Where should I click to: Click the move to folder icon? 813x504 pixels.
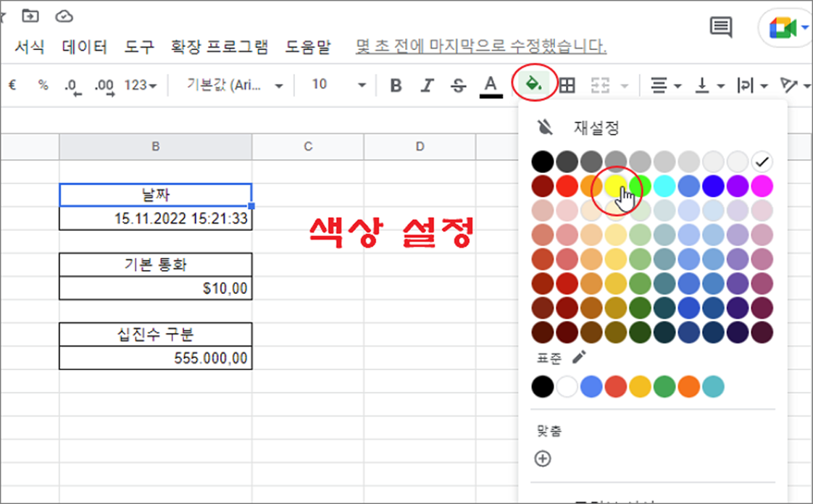(30, 16)
